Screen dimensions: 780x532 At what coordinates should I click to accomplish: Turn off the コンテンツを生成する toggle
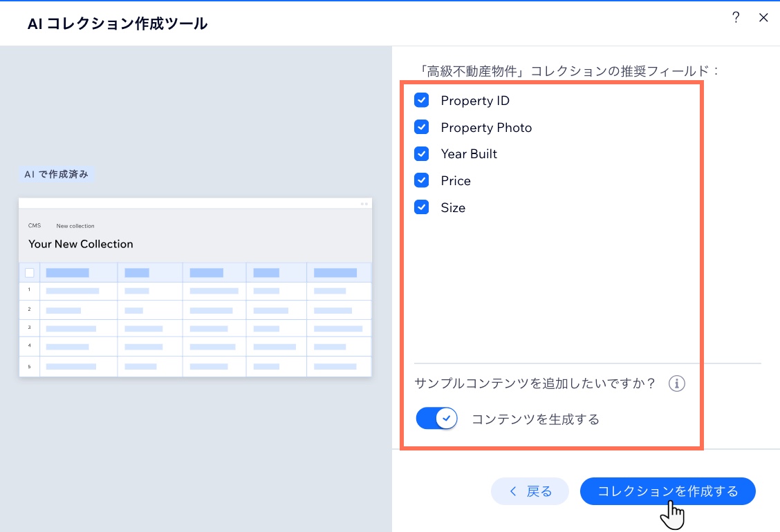click(x=436, y=419)
